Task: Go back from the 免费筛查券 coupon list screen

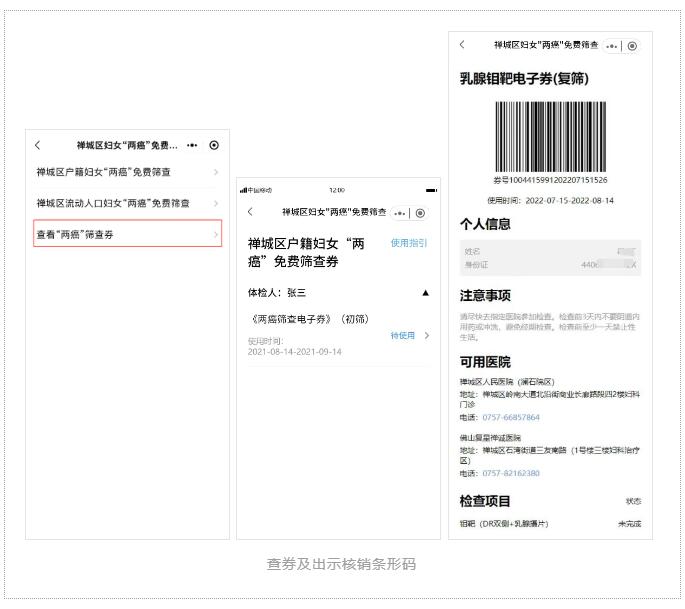Action: pos(250,212)
